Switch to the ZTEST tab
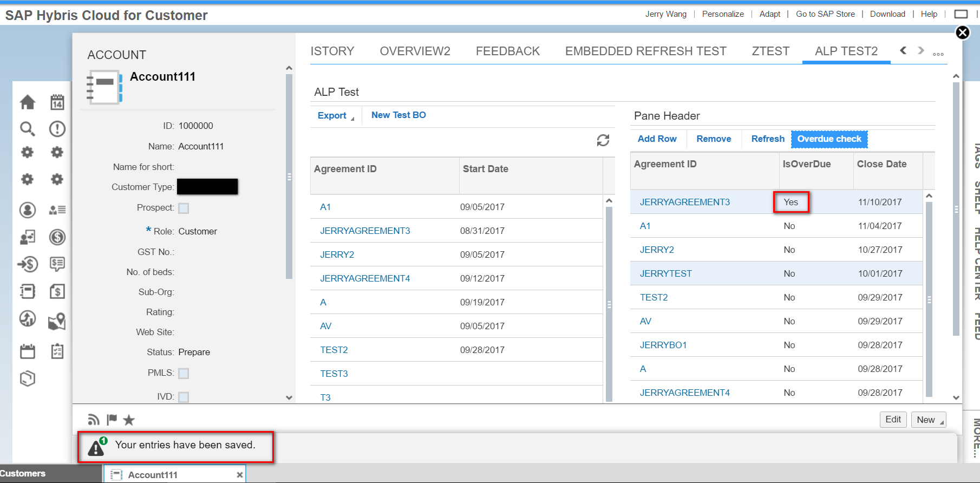 coord(770,51)
